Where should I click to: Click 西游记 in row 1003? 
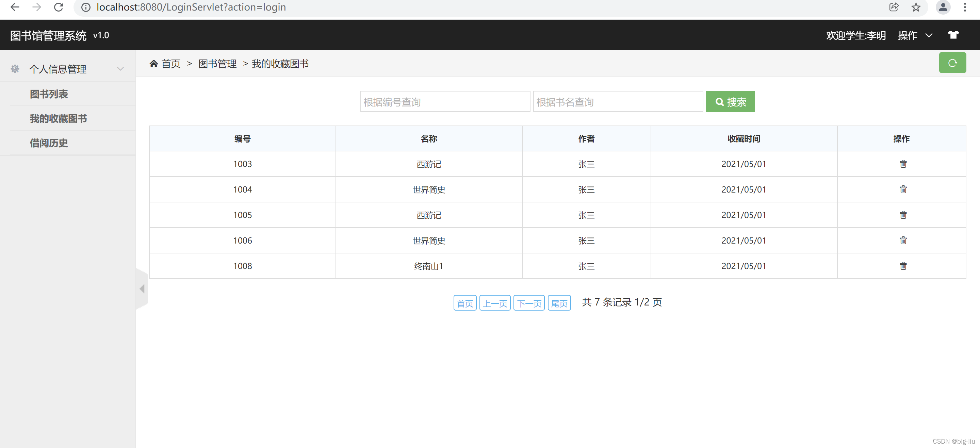[x=429, y=164]
